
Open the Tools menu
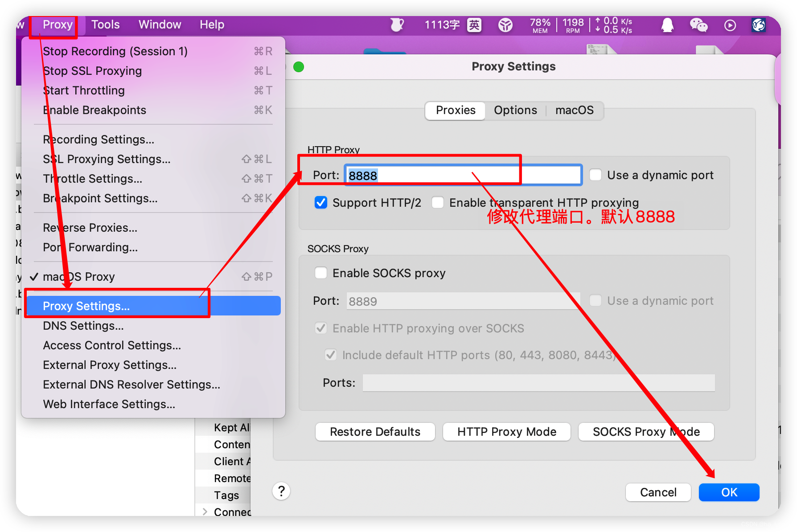point(106,25)
